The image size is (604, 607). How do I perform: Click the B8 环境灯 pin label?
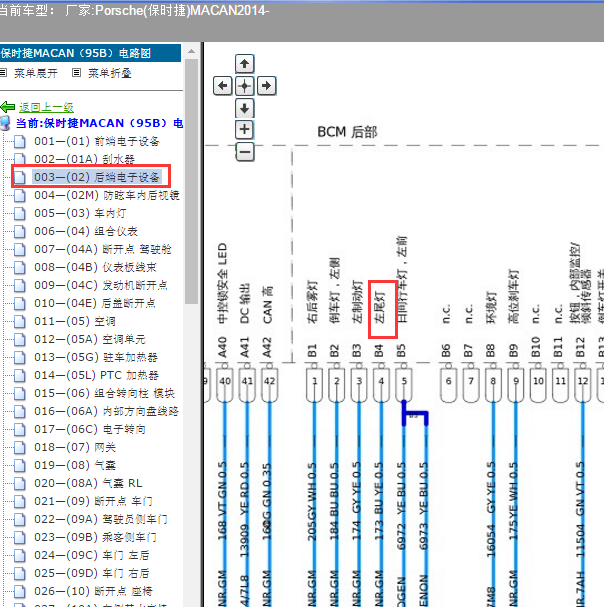pos(491,307)
